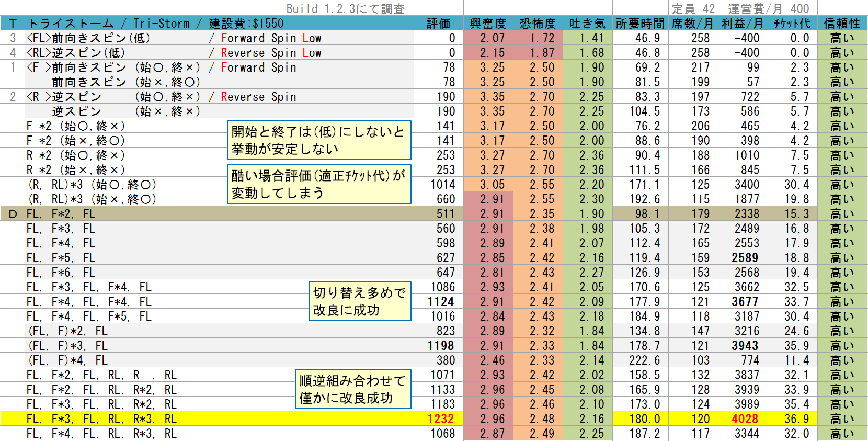
Task: Select the rating value 511
Action: pos(446,214)
